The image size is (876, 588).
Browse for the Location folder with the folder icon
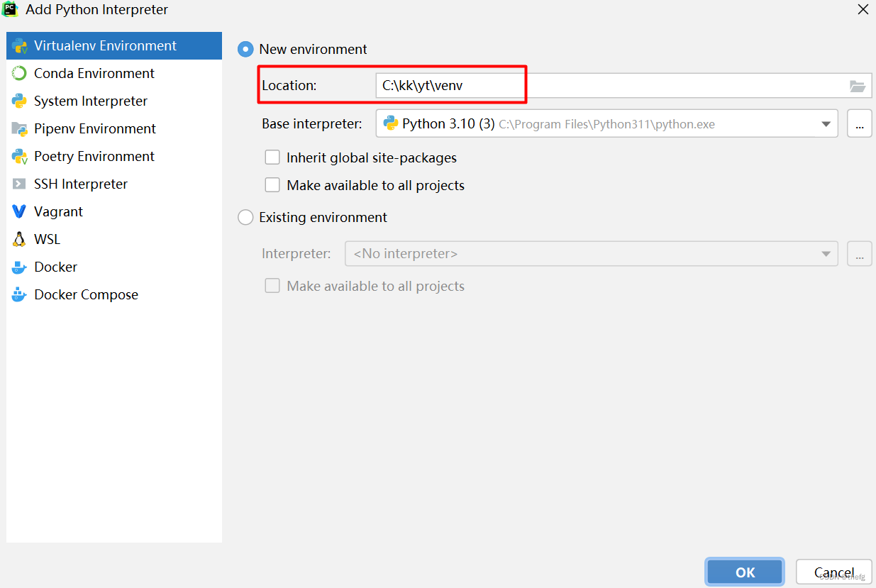858,86
